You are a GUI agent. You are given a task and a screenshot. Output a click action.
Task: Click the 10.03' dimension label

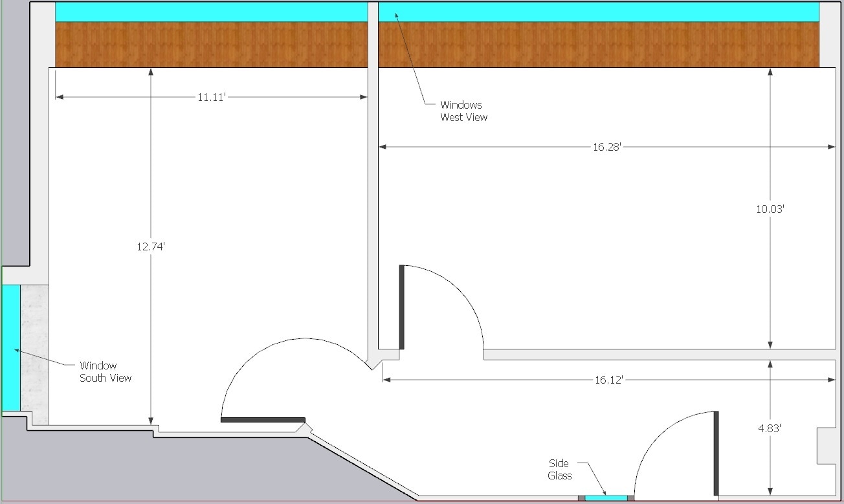coord(770,209)
